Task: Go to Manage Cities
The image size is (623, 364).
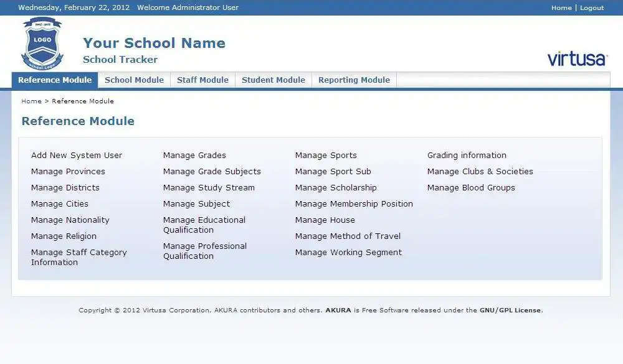Action: [60, 203]
